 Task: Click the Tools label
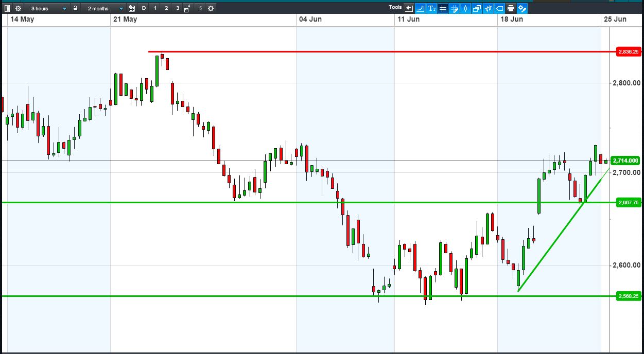click(395, 7)
